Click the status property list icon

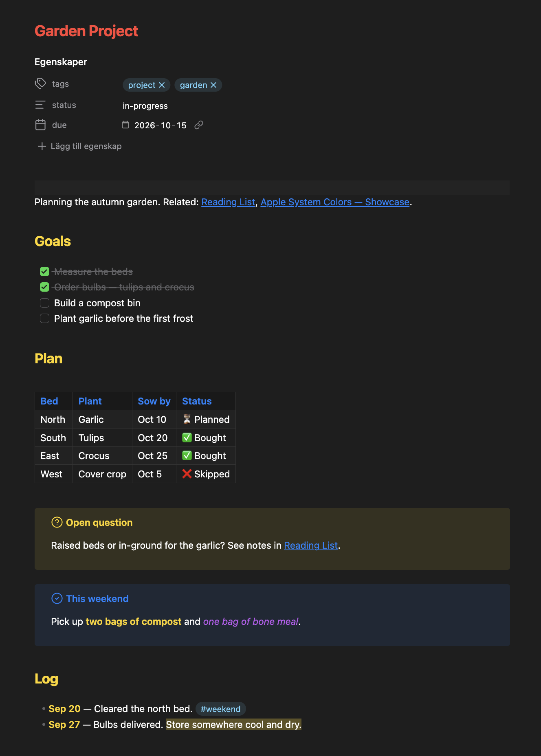40,105
